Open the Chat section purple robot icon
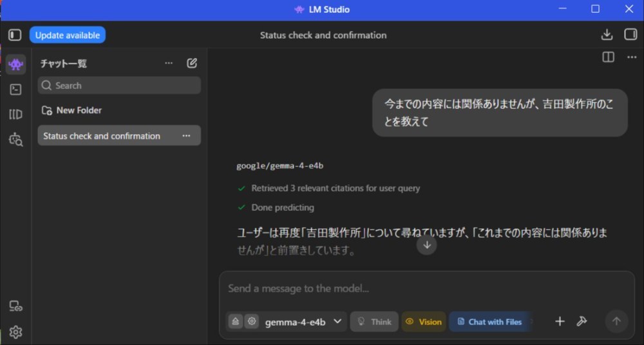The height and width of the screenshot is (345, 644). [16, 64]
